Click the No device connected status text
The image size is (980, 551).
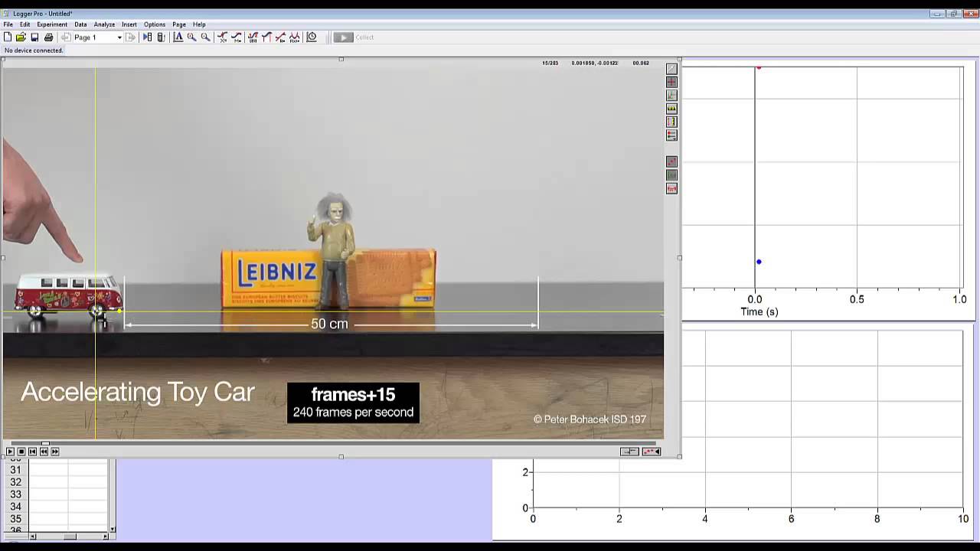(x=34, y=51)
